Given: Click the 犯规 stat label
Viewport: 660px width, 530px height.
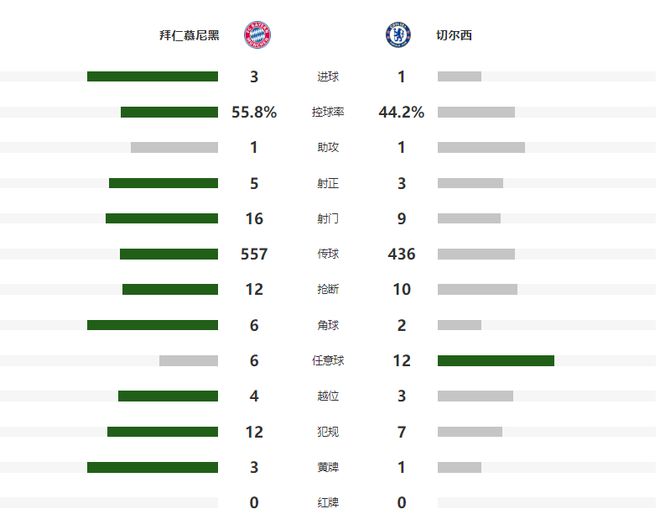Looking at the screenshot, I should pyautogui.click(x=328, y=432).
